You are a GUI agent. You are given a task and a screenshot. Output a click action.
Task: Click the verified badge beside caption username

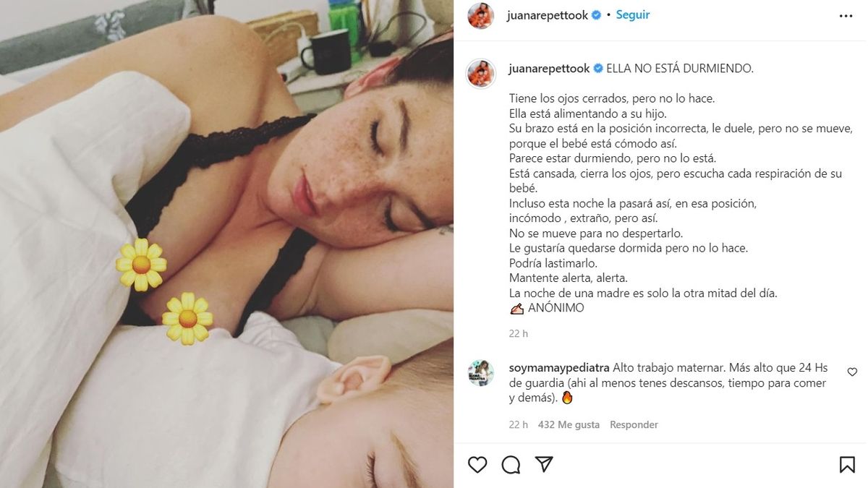pos(598,69)
